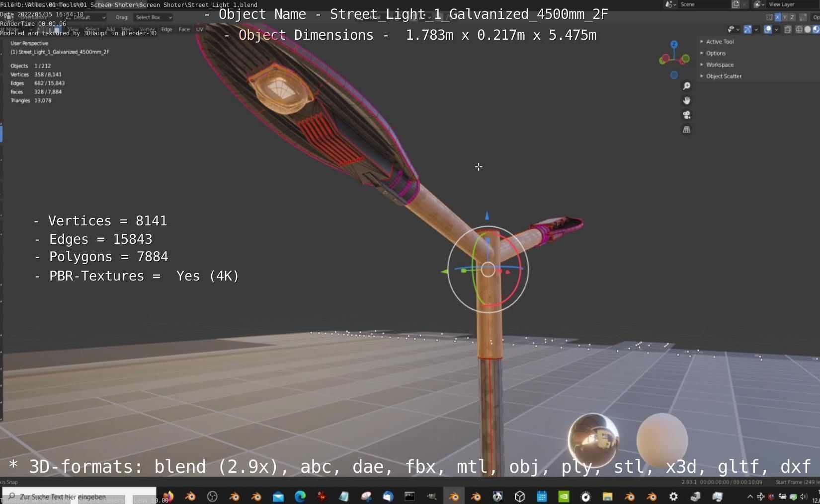Open overlays options dropdown arrow
Screen dimensions: 820x504
pyautogui.click(x=776, y=29)
